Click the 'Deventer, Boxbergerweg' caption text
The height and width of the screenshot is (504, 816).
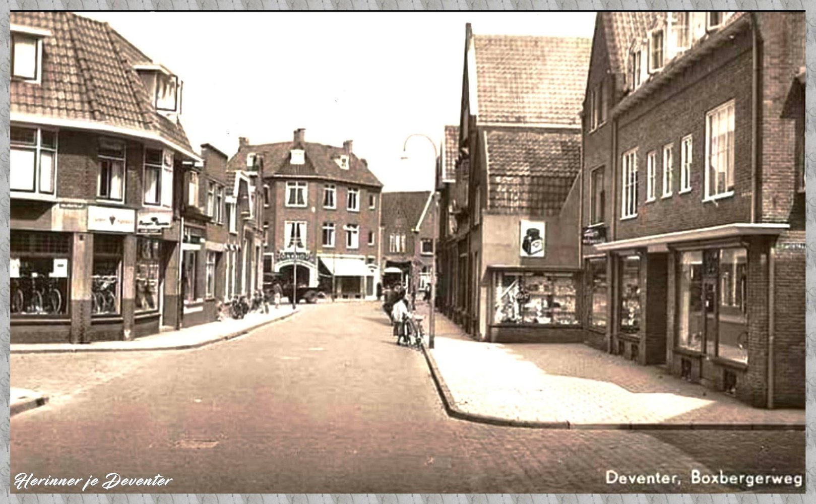coord(704,478)
